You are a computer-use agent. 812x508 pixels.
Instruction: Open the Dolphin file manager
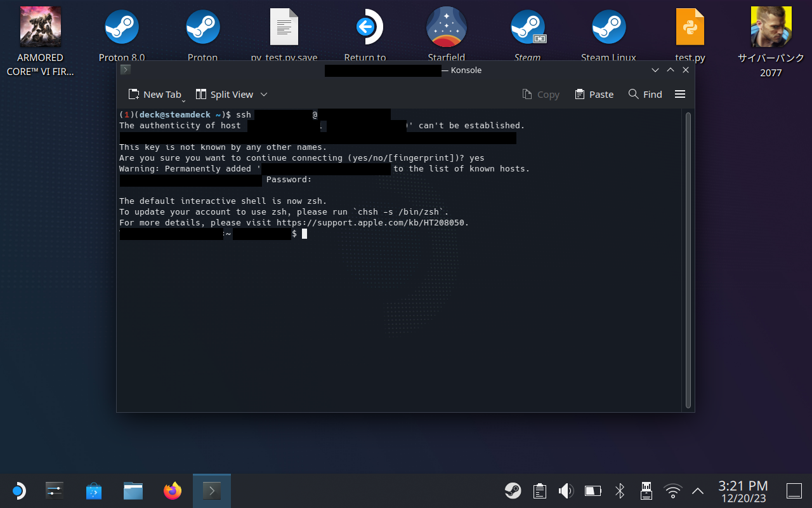pos(133,490)
